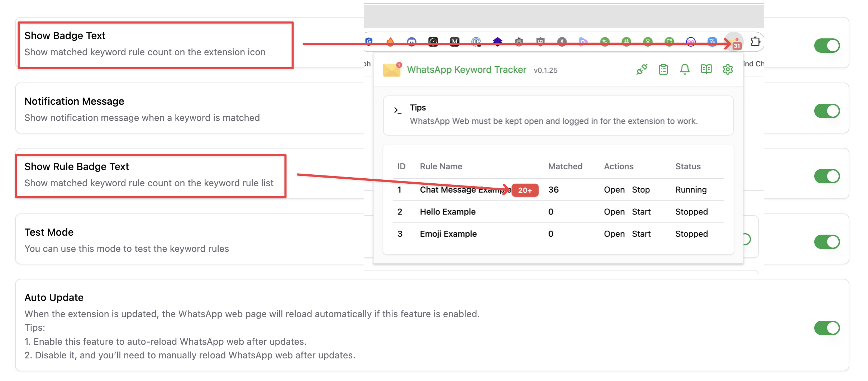Screen dimensions: 868x381
Task: Open the gray monkey face extension
Action: 519,42
